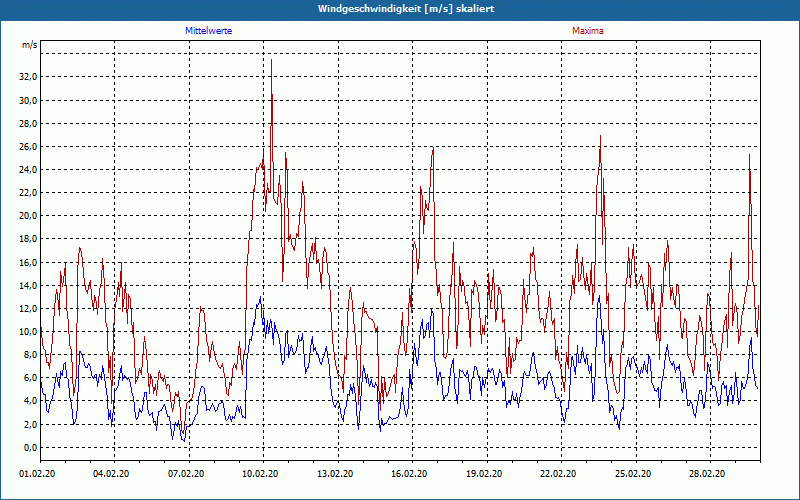Image resolution: width=800 pixels, height=500 pixels.
Task: Select the 6,0 y-axis value
Action: point(30,378)
